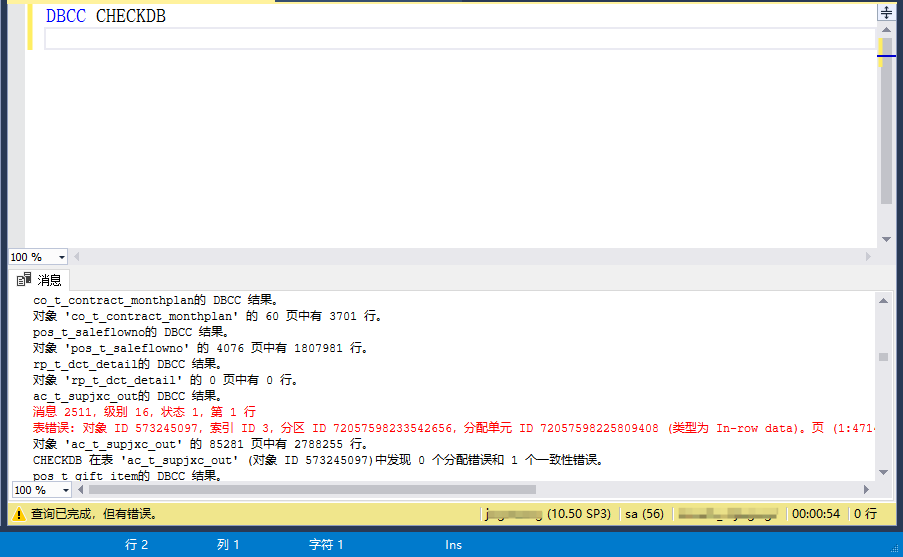The width and height of the screenshot is (903, 557).
Task: Click the editor vertical scrollbar thumb
Action: (886, 120)
